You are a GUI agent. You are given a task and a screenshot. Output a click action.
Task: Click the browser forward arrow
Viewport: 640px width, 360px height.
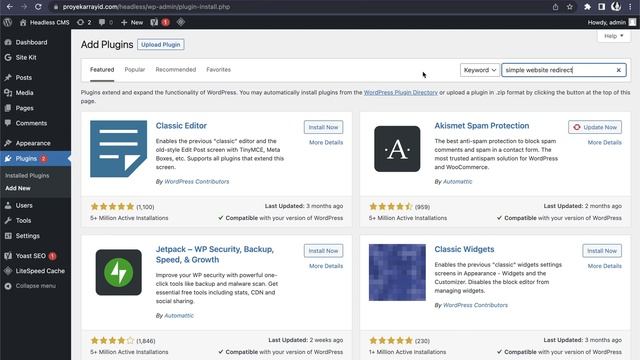pos(24,7)
